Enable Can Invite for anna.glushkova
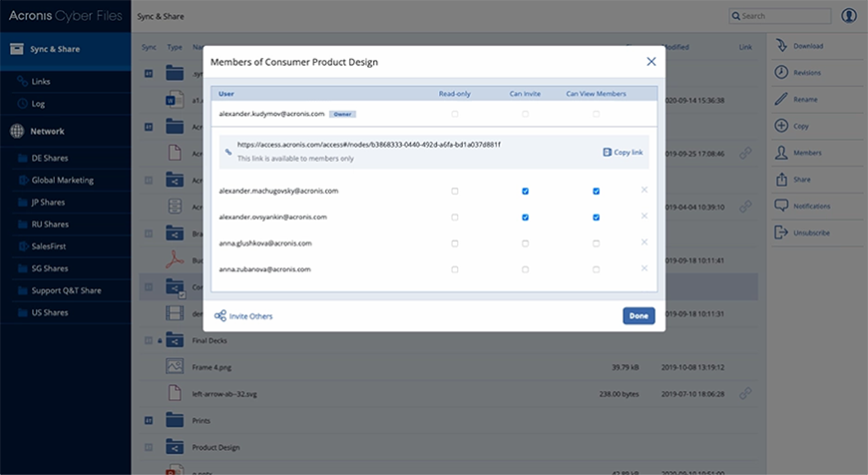Image resolution: width=868 pixels, height=475 pixels. point(525,243)
